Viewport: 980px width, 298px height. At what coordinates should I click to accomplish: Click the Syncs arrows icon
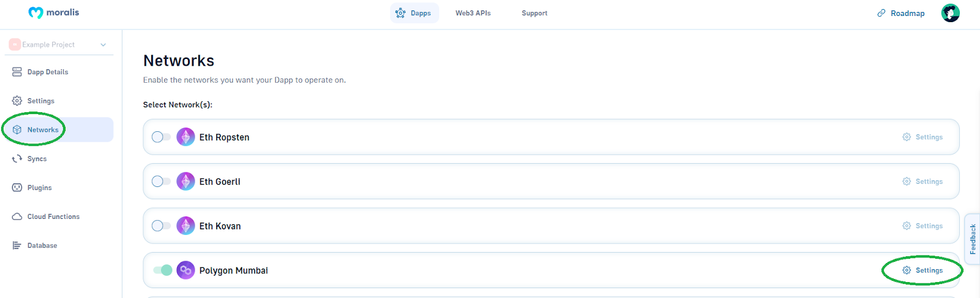pos(17,158)
